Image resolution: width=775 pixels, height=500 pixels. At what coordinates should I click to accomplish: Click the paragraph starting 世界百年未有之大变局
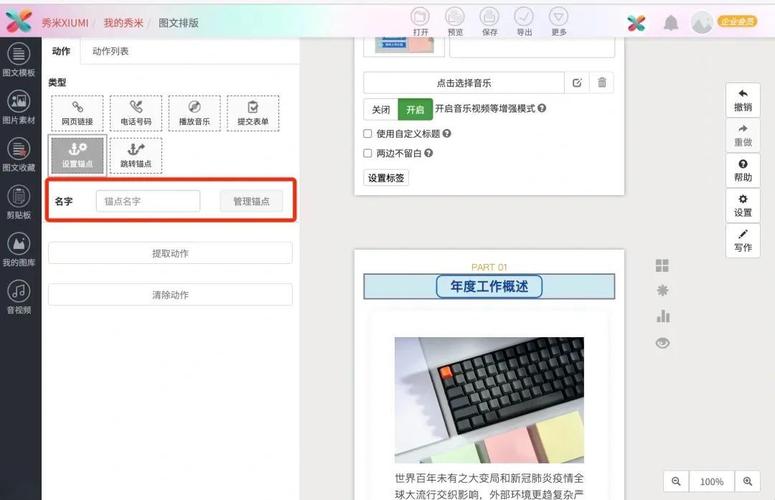pos(489,486)
